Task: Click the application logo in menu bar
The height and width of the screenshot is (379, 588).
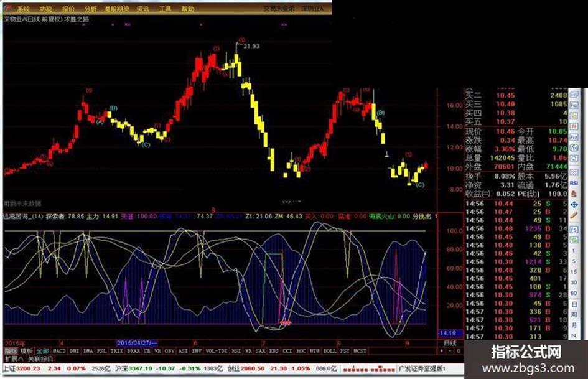Action: coord(8,8)
